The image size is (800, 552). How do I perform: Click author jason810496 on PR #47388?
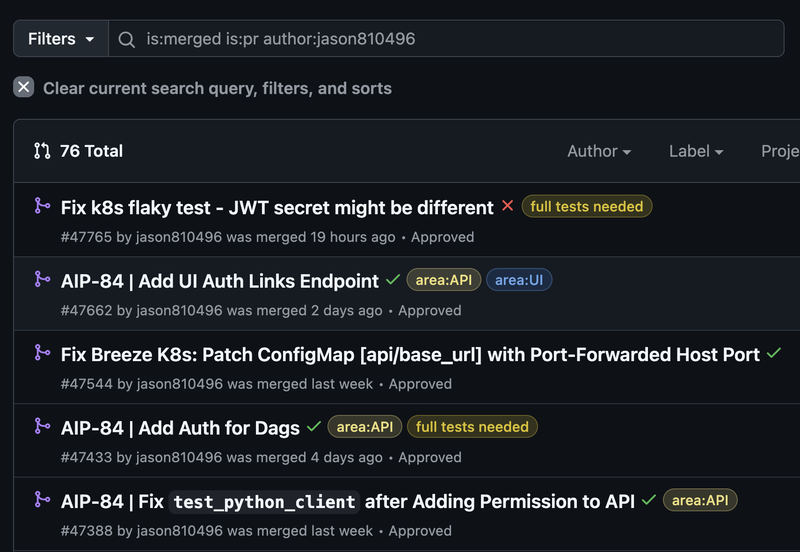[179, 531]
